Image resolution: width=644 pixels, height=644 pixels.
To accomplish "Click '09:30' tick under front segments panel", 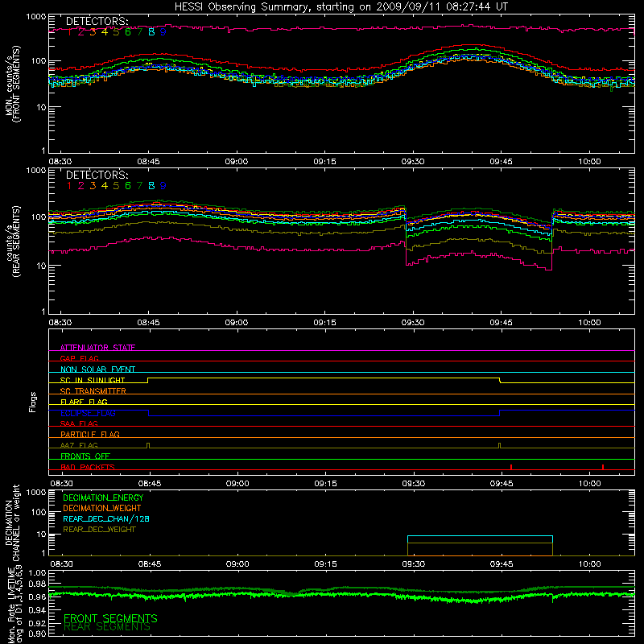I will [x=413, y=162].
